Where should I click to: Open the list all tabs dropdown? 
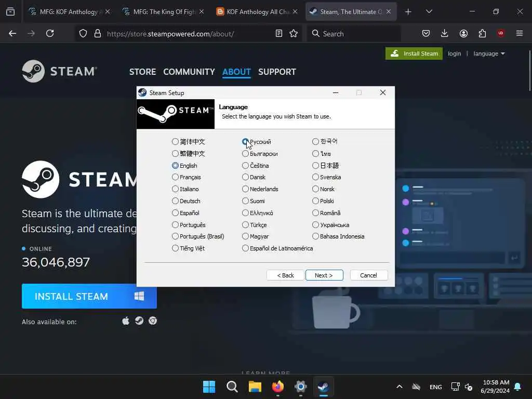click(429, 12)
